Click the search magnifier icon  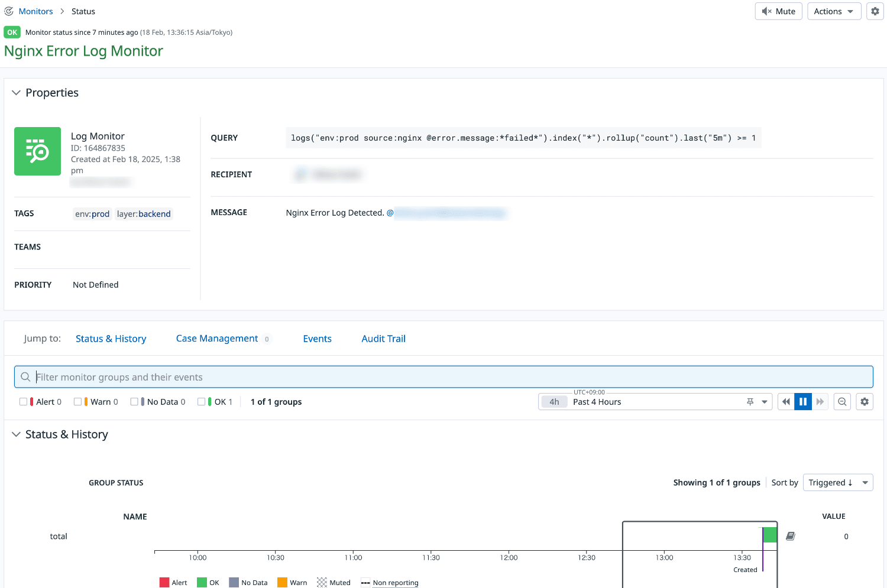(25, 377)
